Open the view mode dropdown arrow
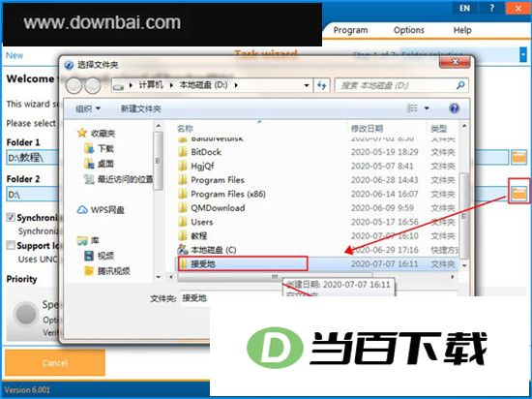The image size is (532, 399). 427,108
